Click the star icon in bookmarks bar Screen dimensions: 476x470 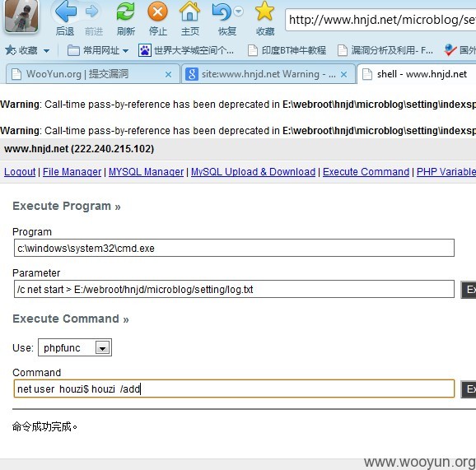pos(11,50)
